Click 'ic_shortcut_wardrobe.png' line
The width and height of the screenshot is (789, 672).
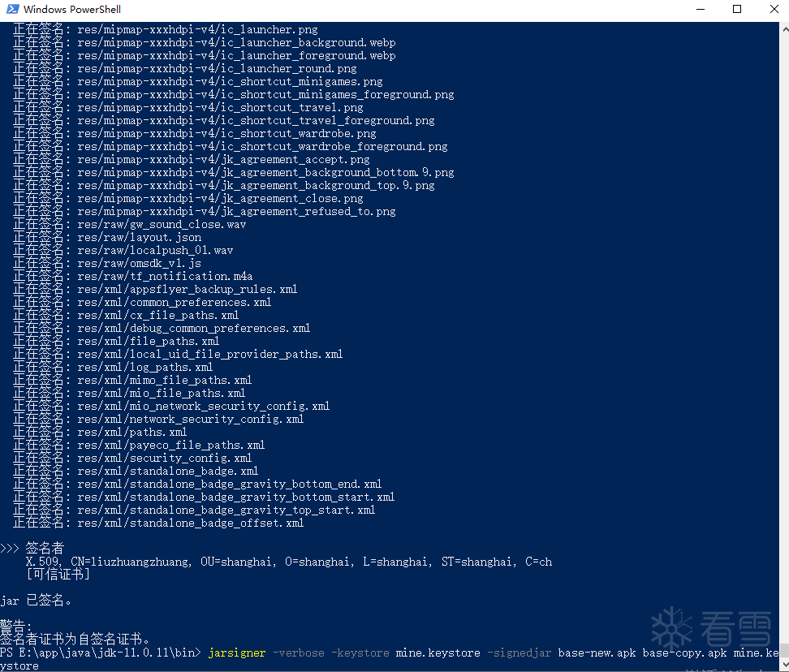[x=195, y=134]
